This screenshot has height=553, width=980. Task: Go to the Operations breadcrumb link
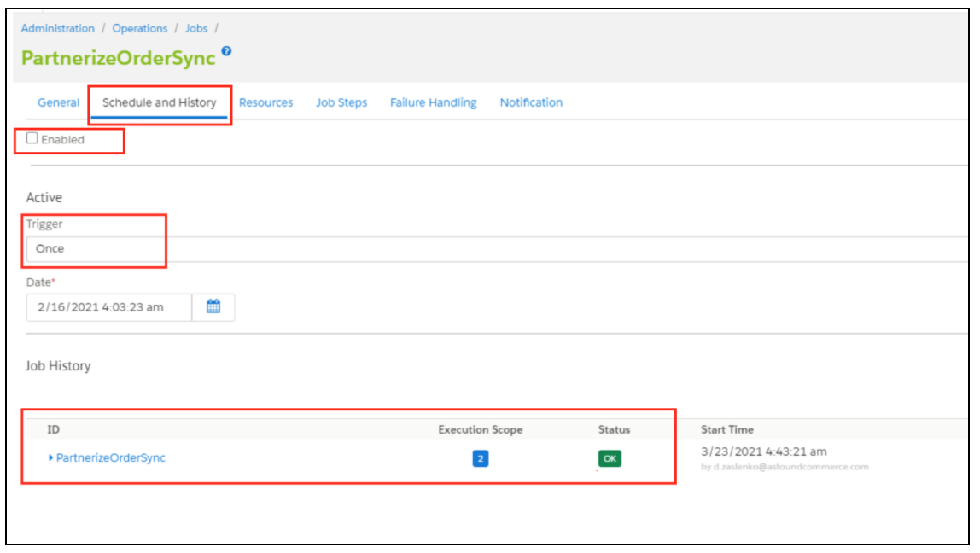(140, 28)
